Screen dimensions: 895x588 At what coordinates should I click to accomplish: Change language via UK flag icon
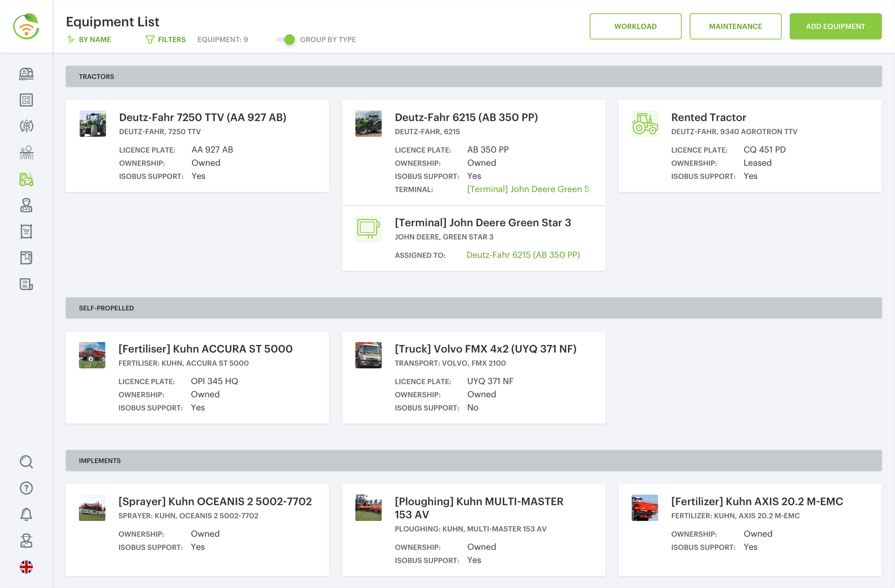(26, 567)
